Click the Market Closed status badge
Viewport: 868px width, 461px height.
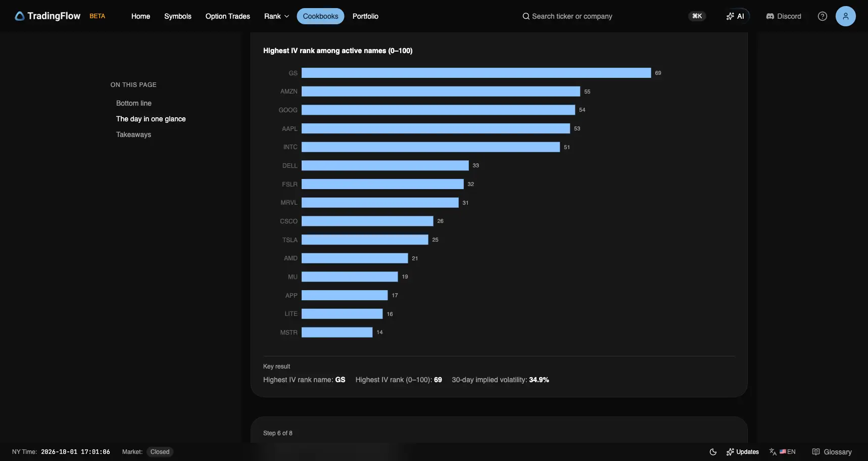click(x=160, y=452)
